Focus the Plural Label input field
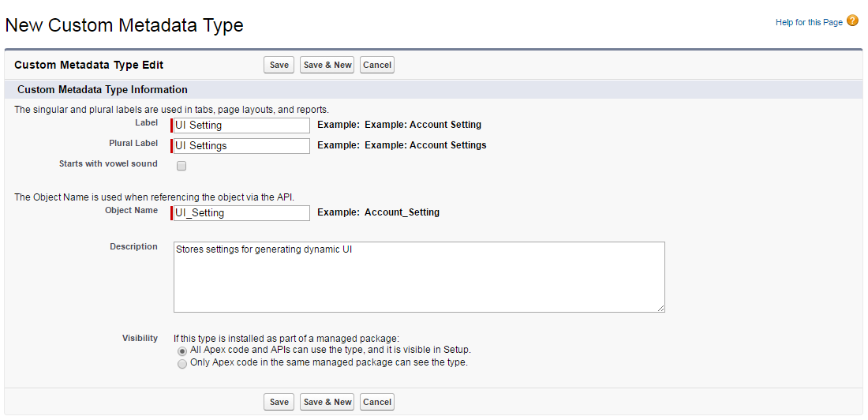Screen dimensions: 868x420 click(x=241, y=146)
